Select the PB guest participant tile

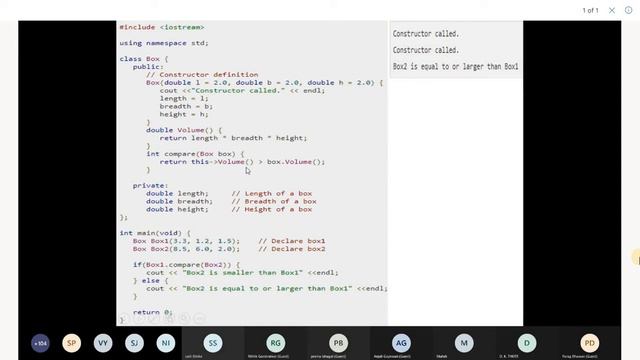tap(338, 343)
